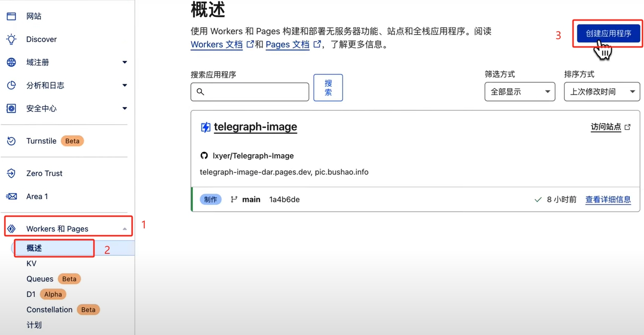644x335 pixels.
Task: Click the external link icon after Pages 文档
Action: tap(317, 44)
